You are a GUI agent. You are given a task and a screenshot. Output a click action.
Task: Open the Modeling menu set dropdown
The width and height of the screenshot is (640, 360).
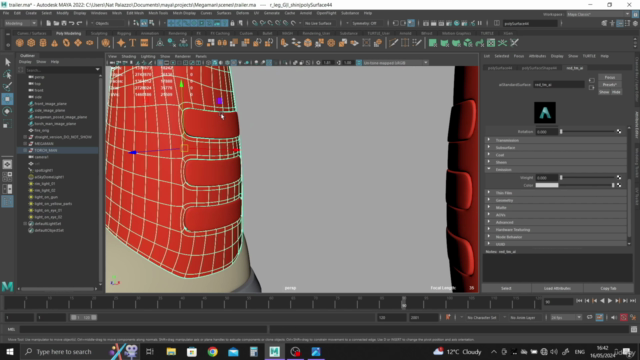click(20, 23)
